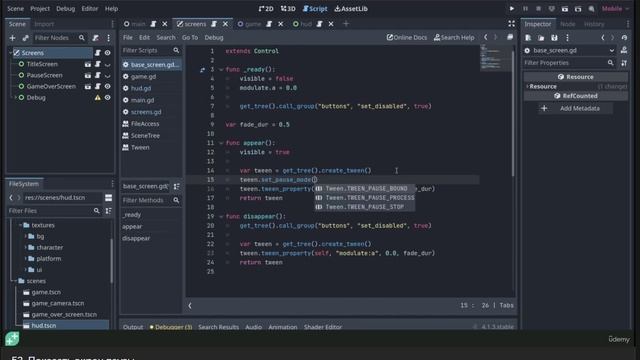Screen dimensions: 640x360
Task: Open the Editor menu
Action: pos(89,9)
